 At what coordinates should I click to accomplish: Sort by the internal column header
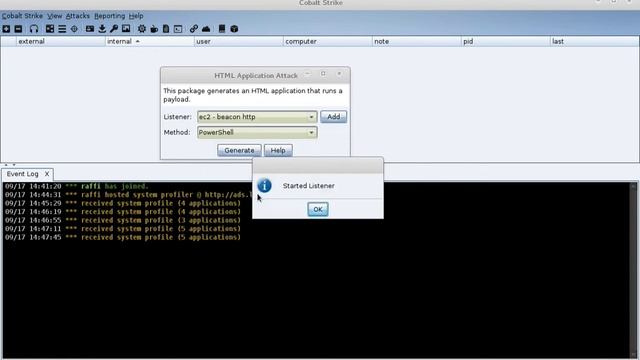149,41
